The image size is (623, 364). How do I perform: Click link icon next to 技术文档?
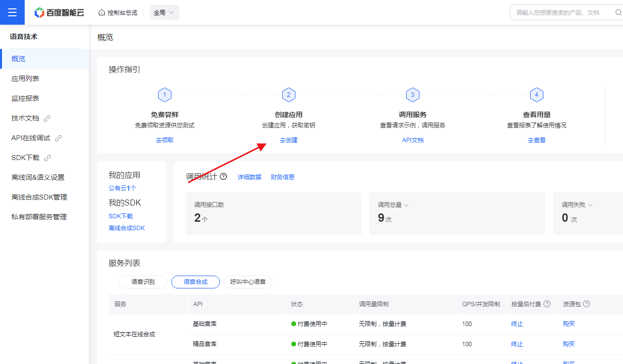tap(47, 118)
